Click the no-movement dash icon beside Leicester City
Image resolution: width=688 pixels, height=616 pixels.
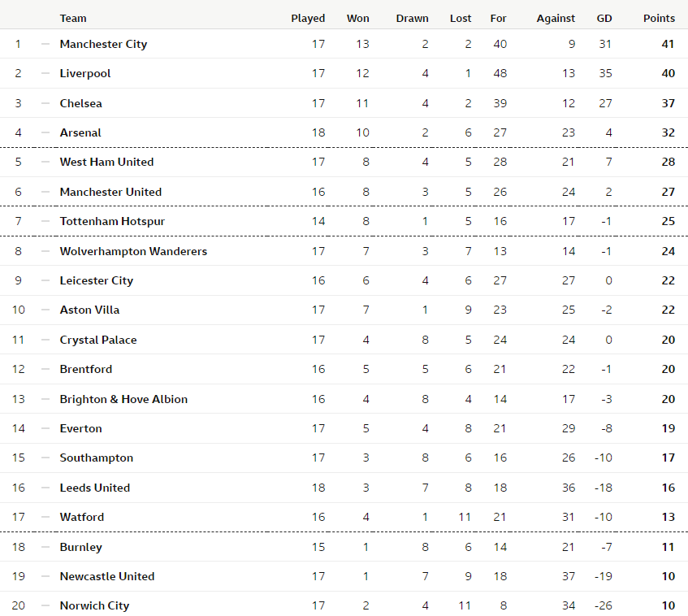pyautogui.click(x=45, y=280)
